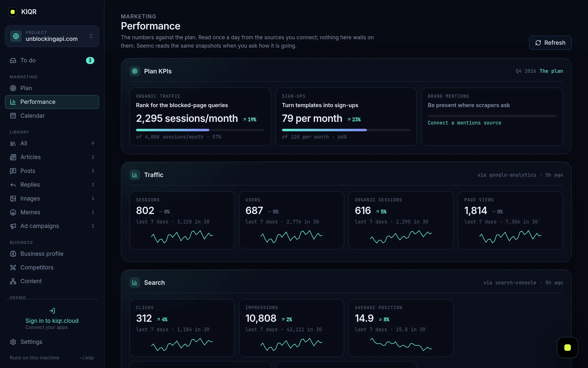Open the floating Seemo chat button

coord(567,347)
